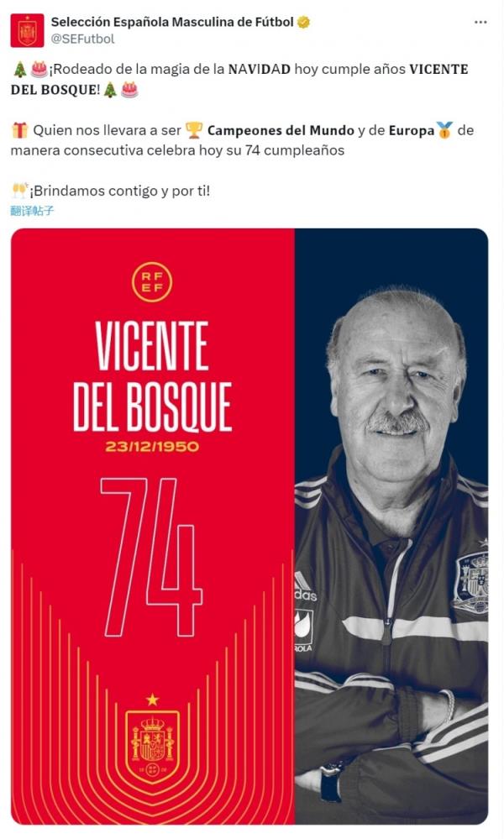Click the 23/12/1950 date text

pos(152,446)
